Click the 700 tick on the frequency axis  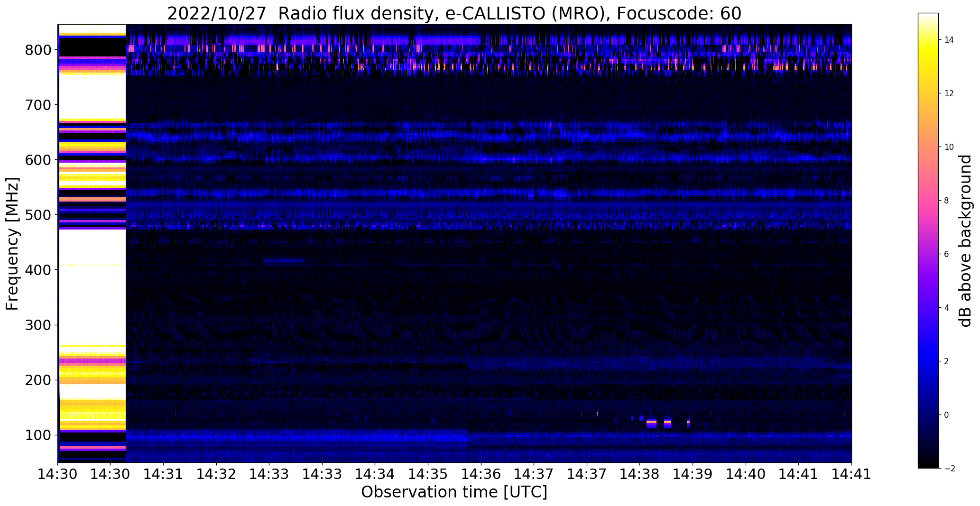pyautogui.click(x=38, y=105)
